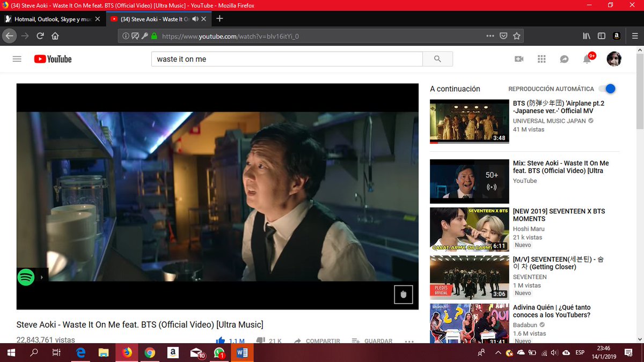644x362 pixels.
Task: Click the Amazon extension icon
Action: [x=617, y=36]
